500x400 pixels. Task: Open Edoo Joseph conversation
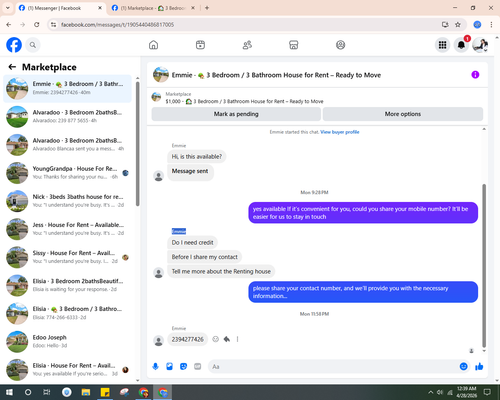coord(67,342)
